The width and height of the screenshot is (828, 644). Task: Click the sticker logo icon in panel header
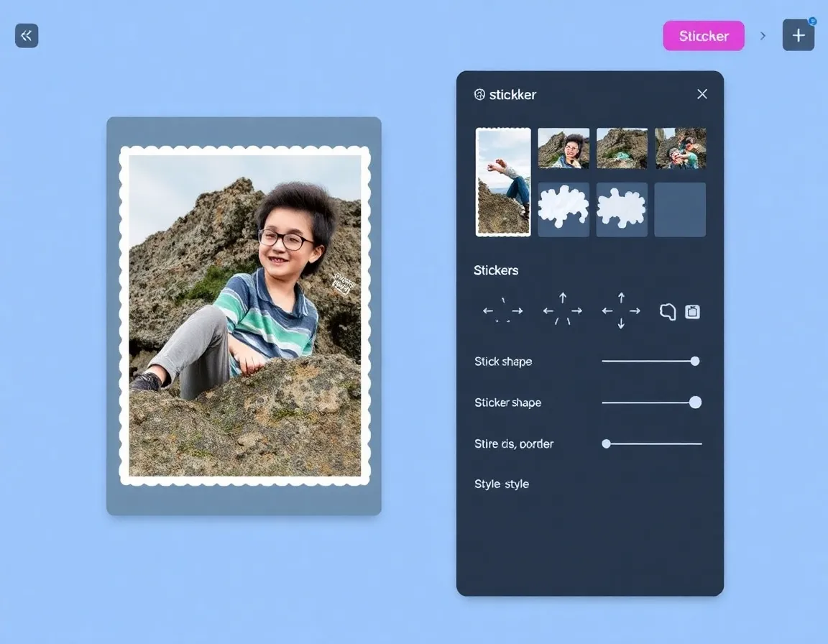479,95
